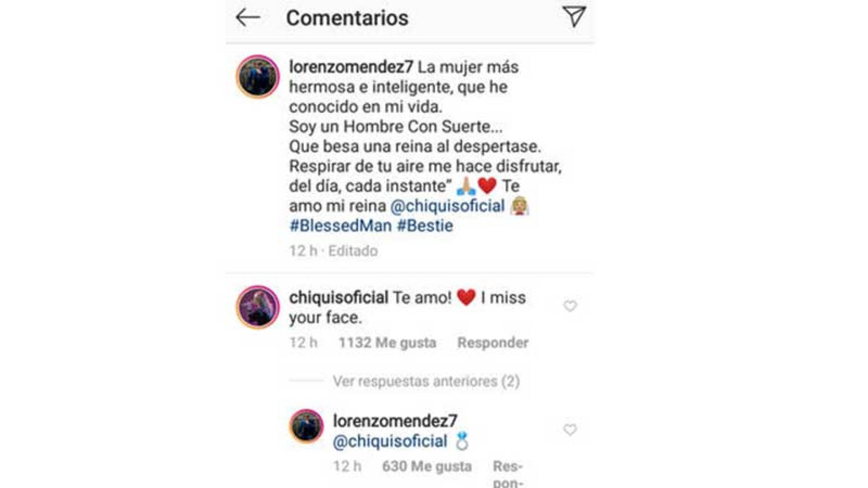Open the #Bestie hashtag

(x=425, y=226)
